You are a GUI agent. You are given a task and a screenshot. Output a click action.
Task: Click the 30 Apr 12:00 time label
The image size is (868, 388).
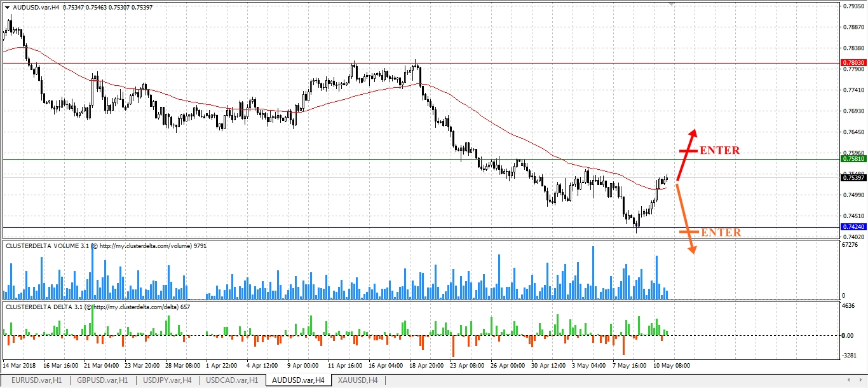click(x=550, y=366)
